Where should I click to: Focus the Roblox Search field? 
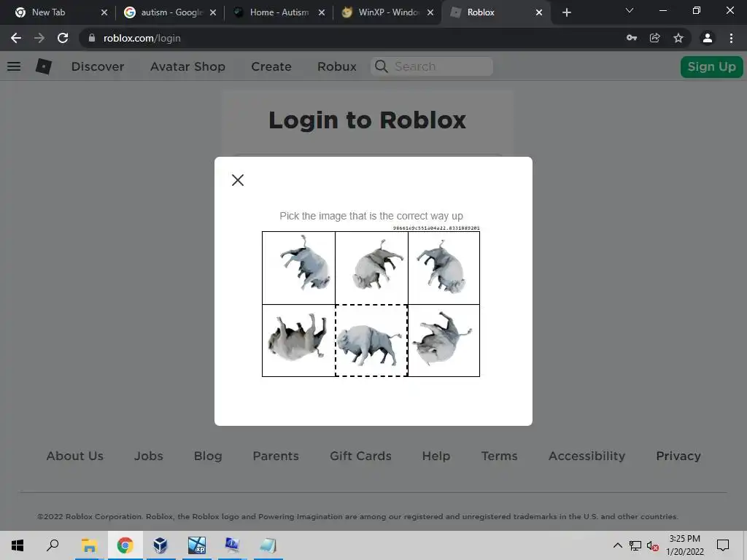click(x=432, y=66)
